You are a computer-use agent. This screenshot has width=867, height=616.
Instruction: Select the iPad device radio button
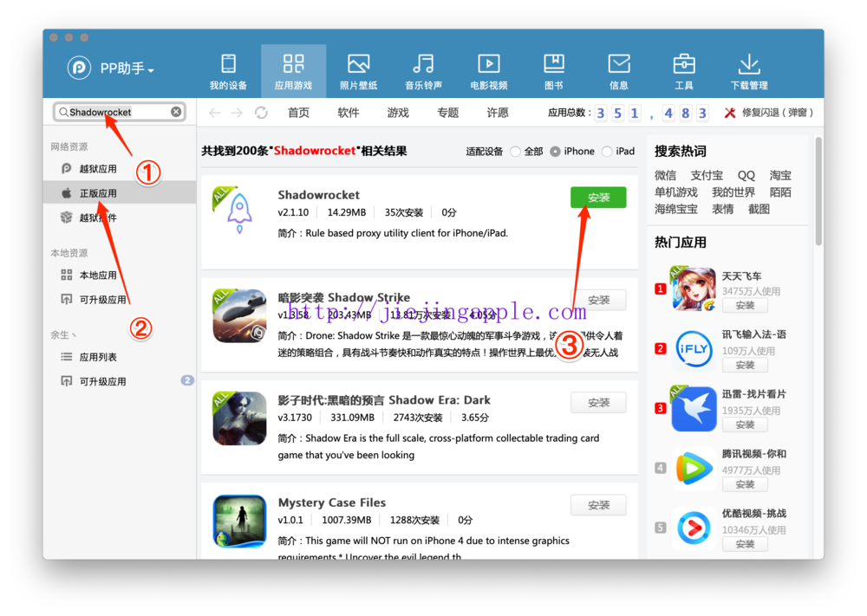point(607,152)
